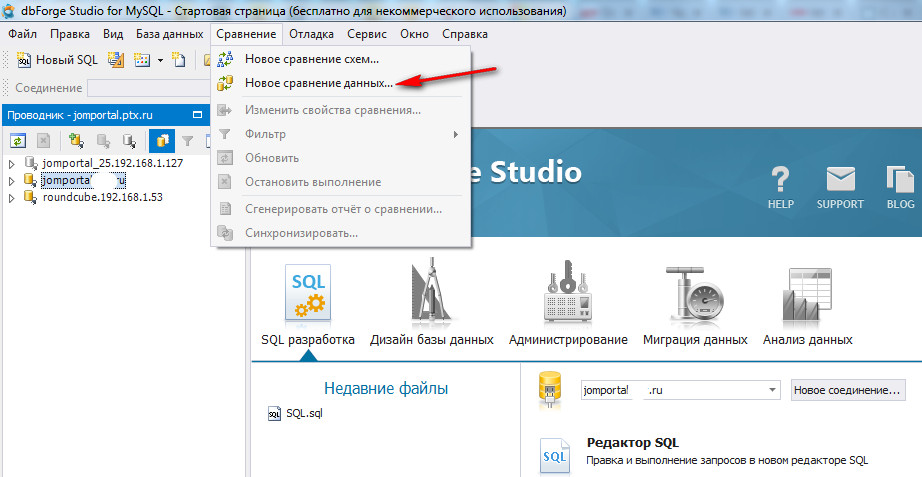922x477 pixels.
Task: Select roundcube.192.168.1.53 in the tree
Action: [x=102, y=197]
